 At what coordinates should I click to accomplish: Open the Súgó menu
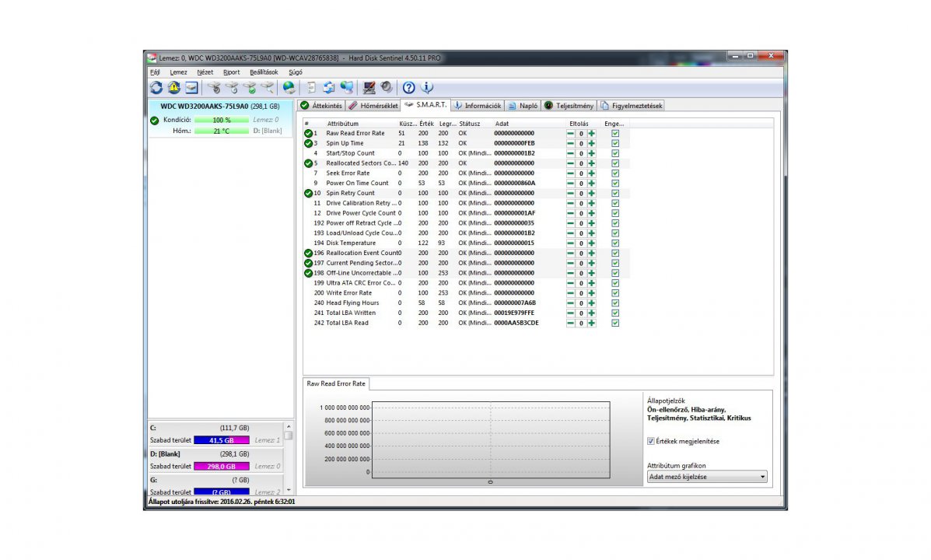pyautogui.click(x=295, y=72)
